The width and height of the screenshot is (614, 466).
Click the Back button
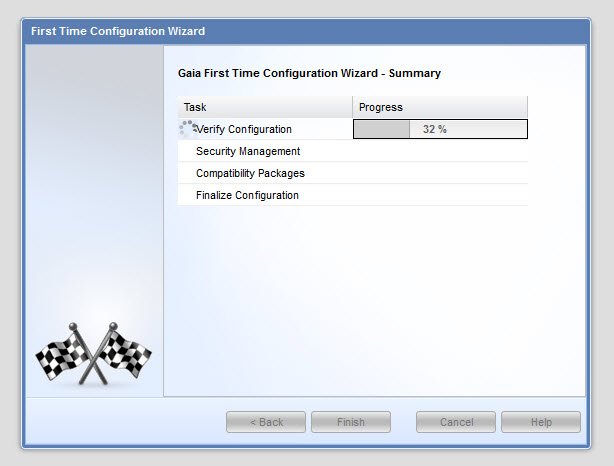pos(266,422)
